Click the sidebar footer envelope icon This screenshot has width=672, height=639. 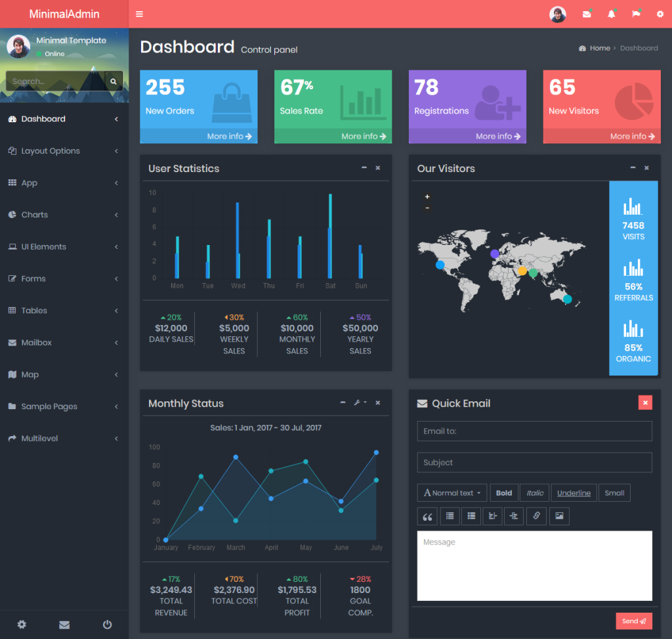(64, 625)
